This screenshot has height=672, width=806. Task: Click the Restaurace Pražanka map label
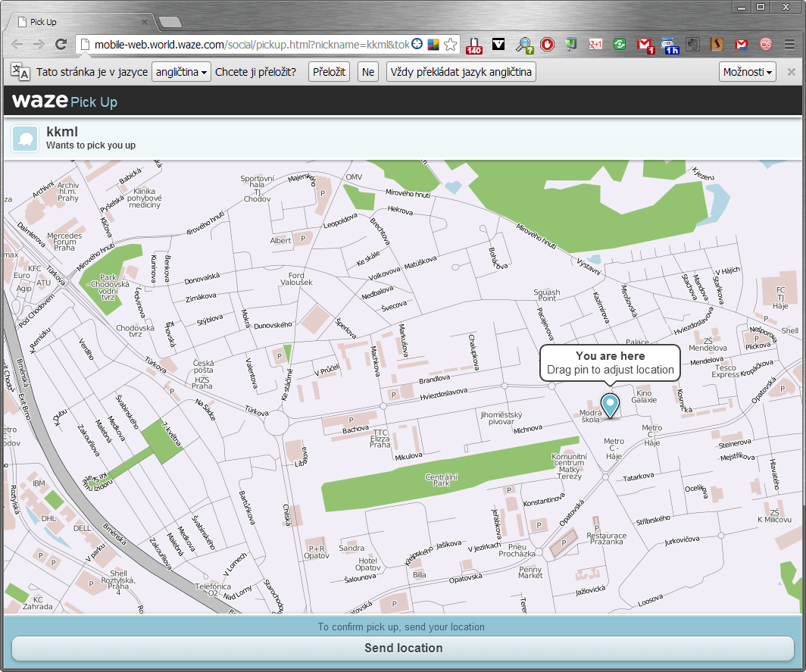tap(606, 539)
